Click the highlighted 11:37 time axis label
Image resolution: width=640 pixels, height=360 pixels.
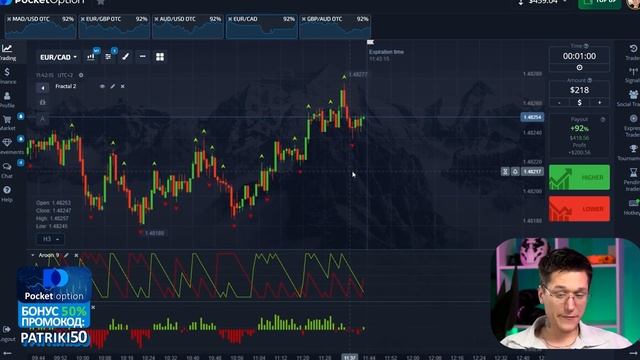coord(350,357)
